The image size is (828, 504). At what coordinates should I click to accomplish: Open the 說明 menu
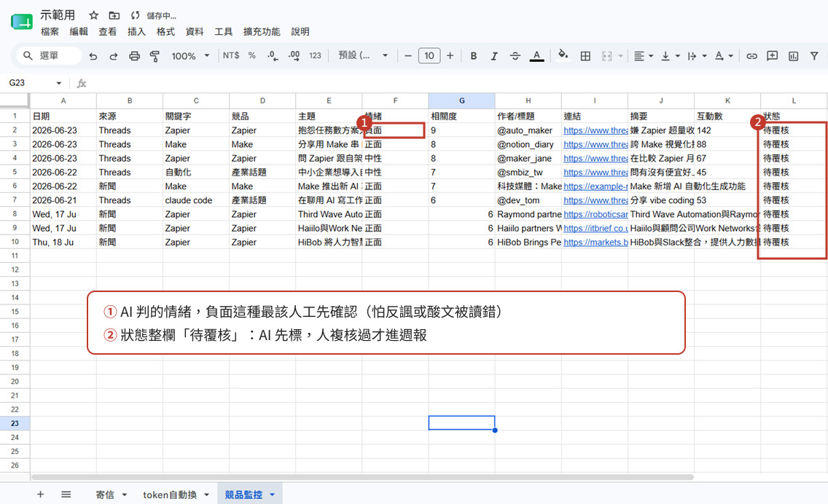[x=300, y=31]
